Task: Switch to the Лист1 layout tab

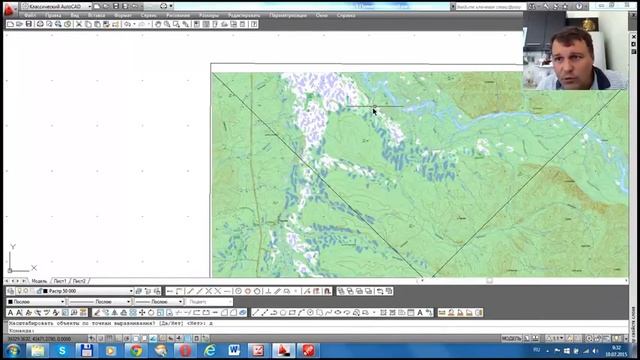Action: coord(60,281)
